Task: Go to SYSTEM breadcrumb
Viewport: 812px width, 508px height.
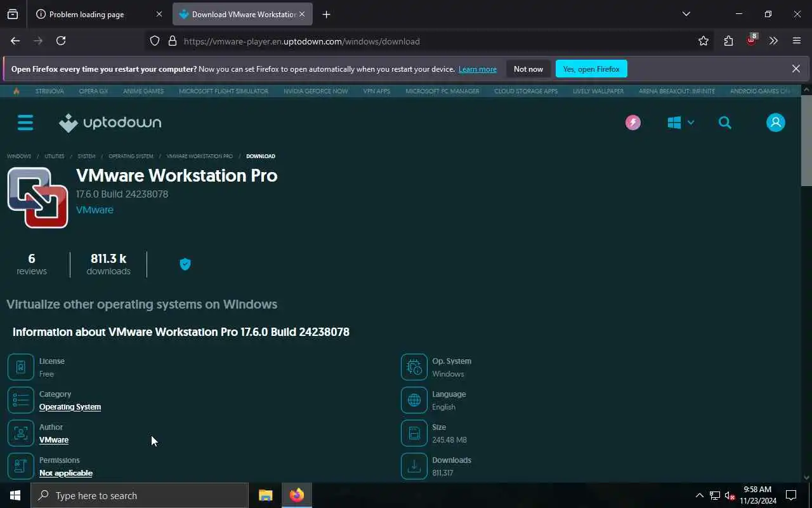Action: 86,156
